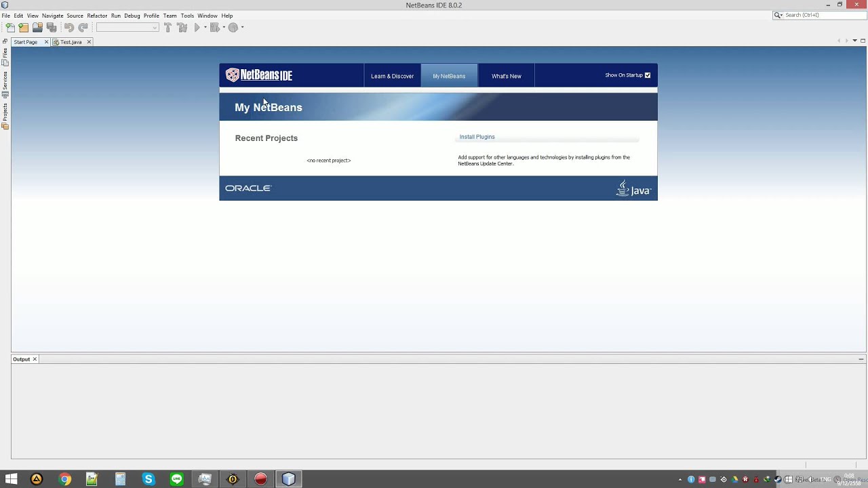Open the Services side panel
Image resolution: width=868 pixels, height=488 pixels.
(x=5, y=85)
